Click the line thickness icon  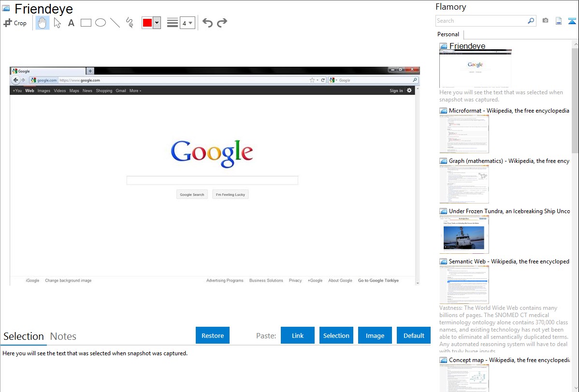[173, 23]
